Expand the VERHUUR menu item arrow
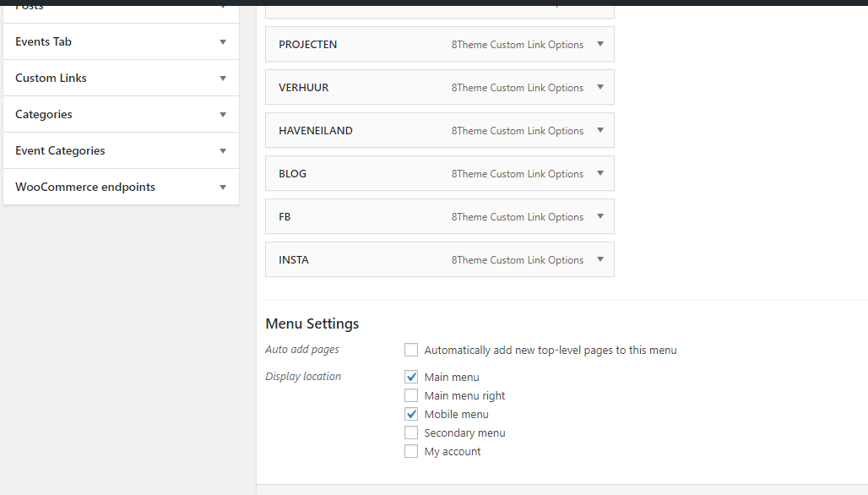Viewport: 868px width, 495px height. pyautogui.click(x=600, y=87)
